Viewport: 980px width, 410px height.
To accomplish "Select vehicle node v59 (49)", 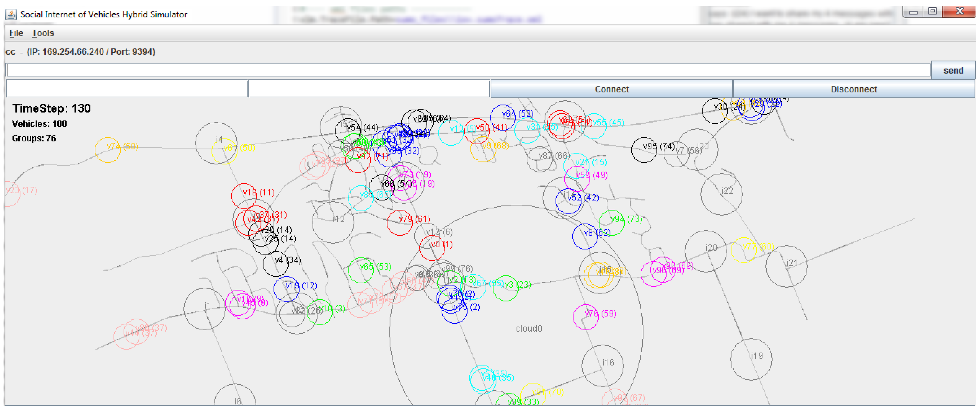I will 577,179.
